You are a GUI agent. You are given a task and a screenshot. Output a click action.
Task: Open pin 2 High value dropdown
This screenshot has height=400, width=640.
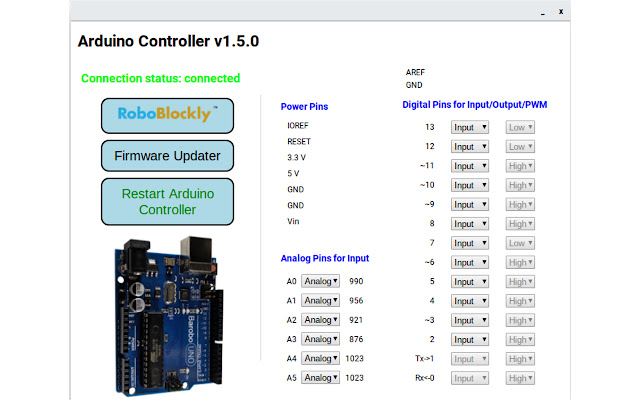520,340
